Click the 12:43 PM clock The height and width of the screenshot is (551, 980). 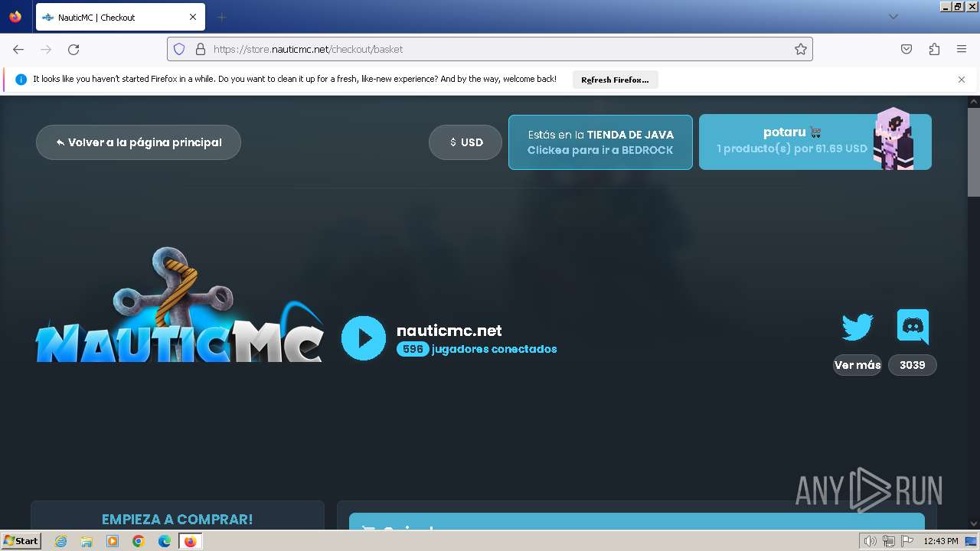coord(941,541)
